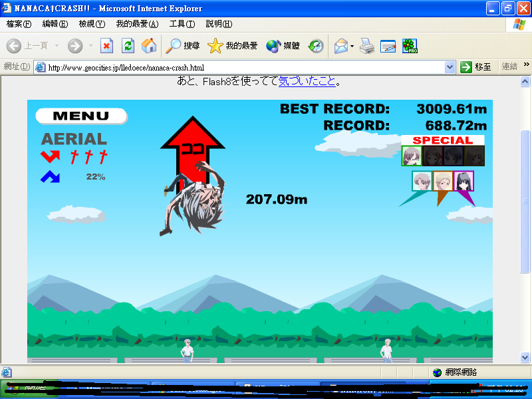The height and width of the screenshot is (399, 532).
Task: Click the blue aerial up-arrow icon
Action: tap(50, 176)
